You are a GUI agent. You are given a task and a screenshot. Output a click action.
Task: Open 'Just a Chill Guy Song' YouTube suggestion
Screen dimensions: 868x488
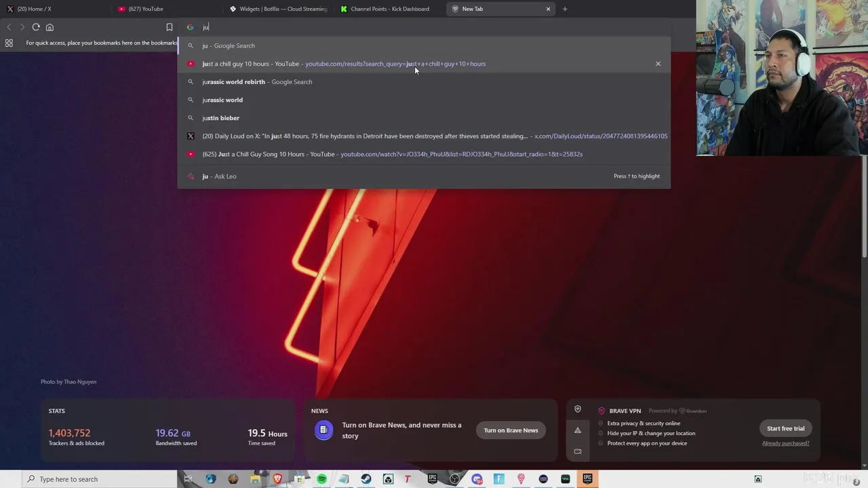pyautogui.click(x=424, y=154)
